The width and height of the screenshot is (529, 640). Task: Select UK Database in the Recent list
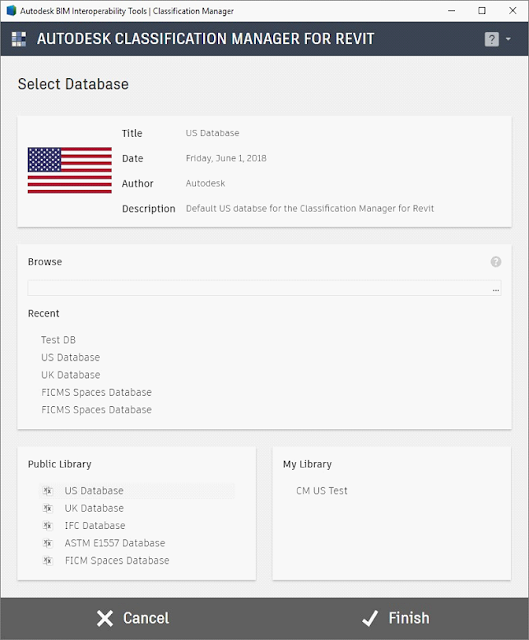point(71,375)
